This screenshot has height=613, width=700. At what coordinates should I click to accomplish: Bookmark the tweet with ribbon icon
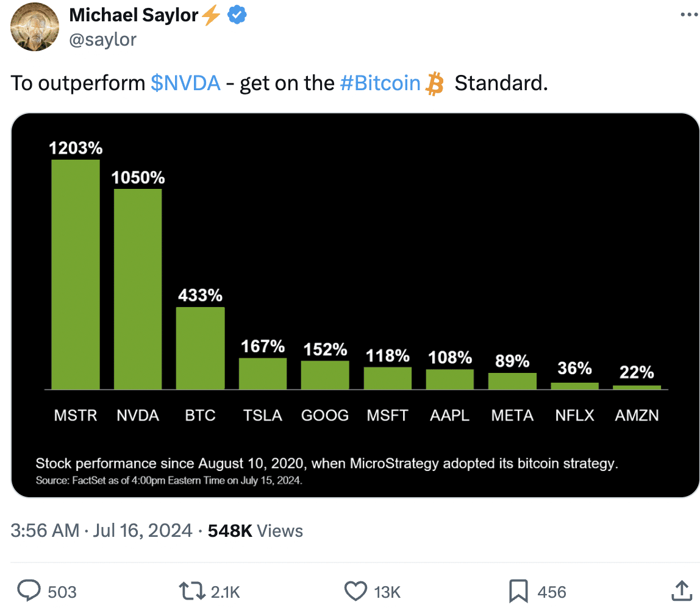click(x=518, y=592)
